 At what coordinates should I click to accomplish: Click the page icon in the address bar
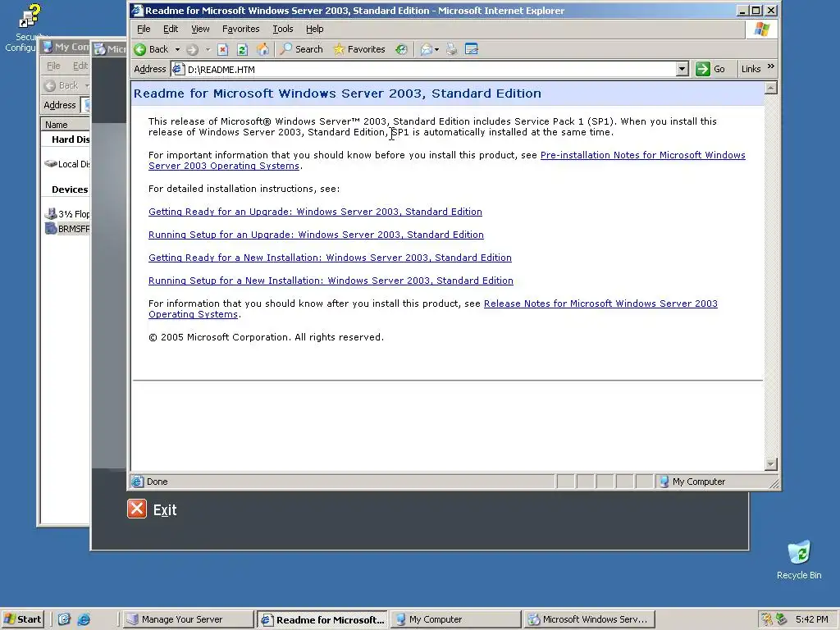[178, 69]
